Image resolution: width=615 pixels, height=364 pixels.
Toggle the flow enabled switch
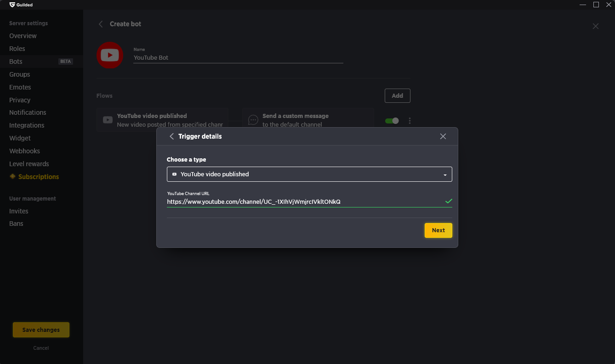392,121
